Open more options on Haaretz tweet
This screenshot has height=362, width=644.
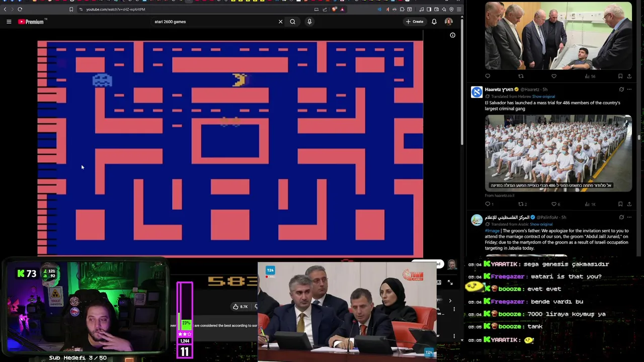[x=629, y=89]
